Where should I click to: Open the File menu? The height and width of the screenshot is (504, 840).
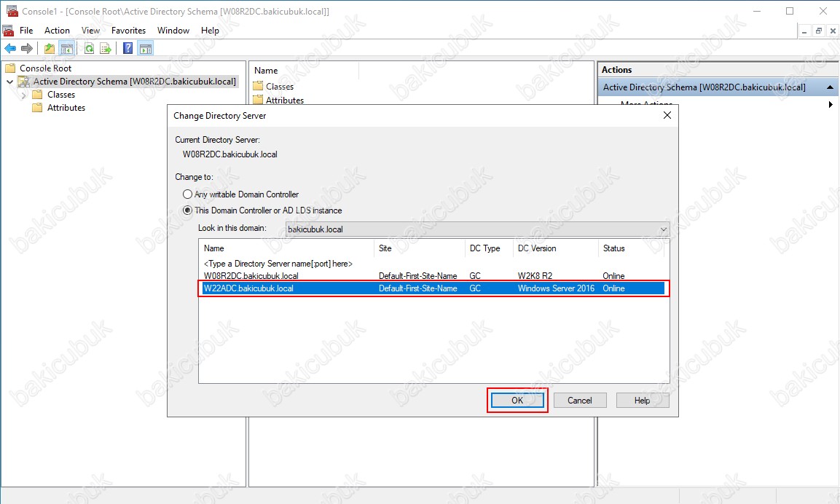point(26,31)
